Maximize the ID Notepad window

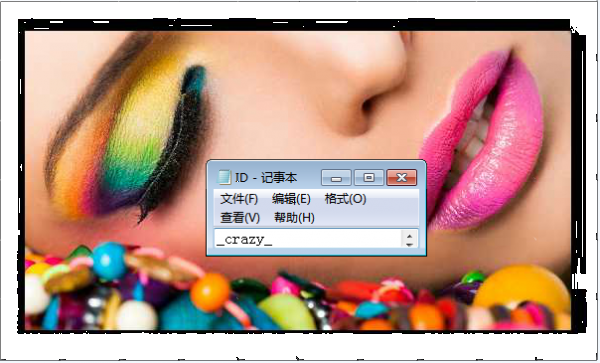[369, 178]
